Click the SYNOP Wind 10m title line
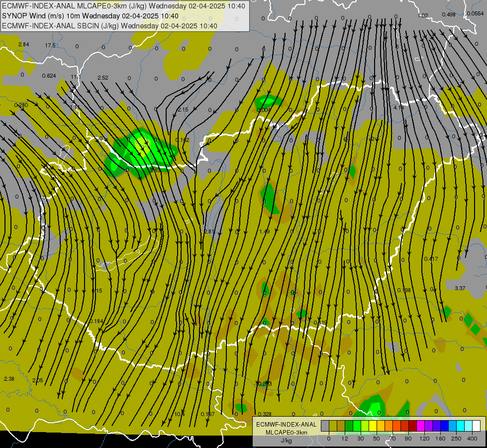 click(90, 16)
